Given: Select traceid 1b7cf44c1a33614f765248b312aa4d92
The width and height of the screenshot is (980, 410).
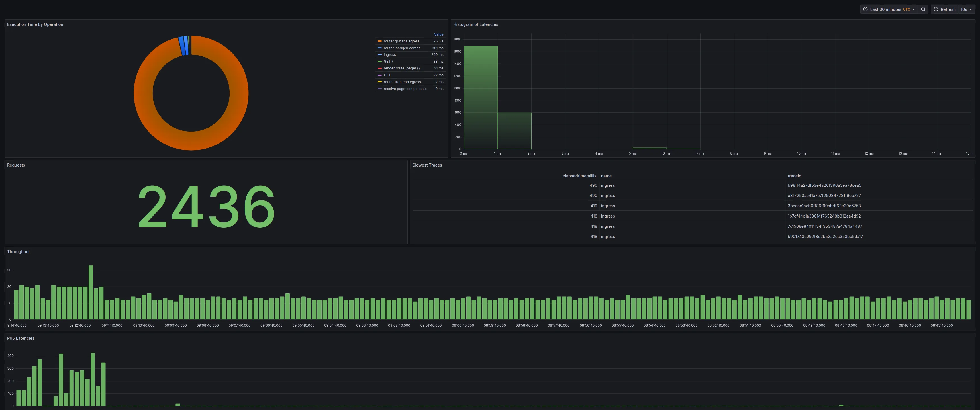Looking at the screenshot, I should tap(824, 216).
